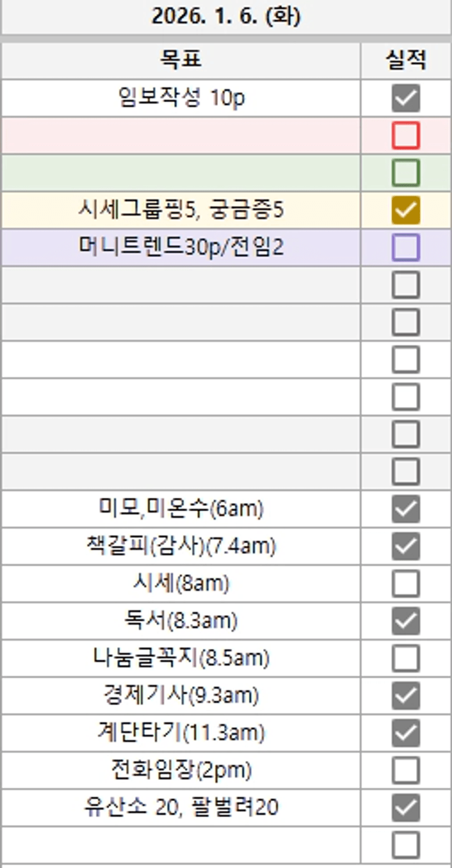Uncheck the 책갈피(감사)(7.4am) checkbox
Viewport: 452px width, 868px height.
point(406,546)
